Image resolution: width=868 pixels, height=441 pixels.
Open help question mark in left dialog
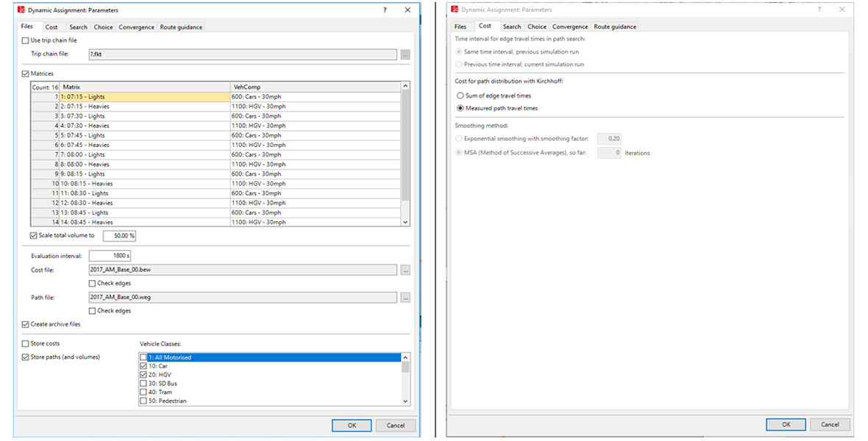click(x=385, y=10)
